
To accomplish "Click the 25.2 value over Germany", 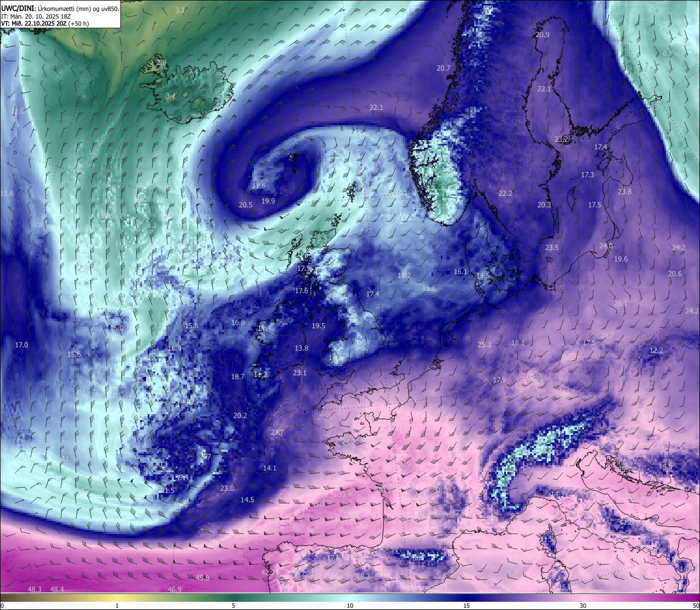I will pyautogui.click(x=485, y=345).
